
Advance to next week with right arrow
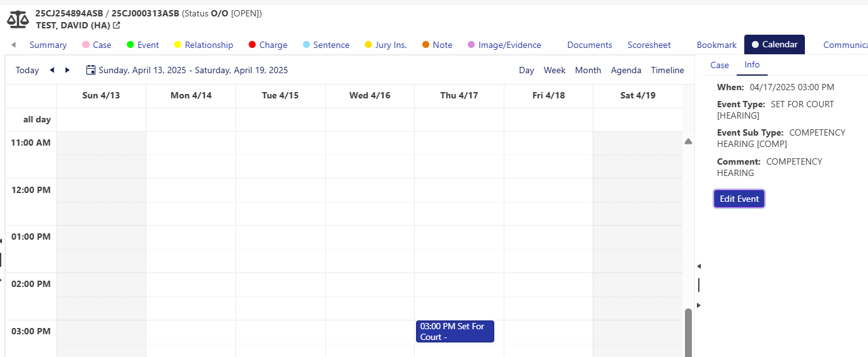tap(68, 70)
